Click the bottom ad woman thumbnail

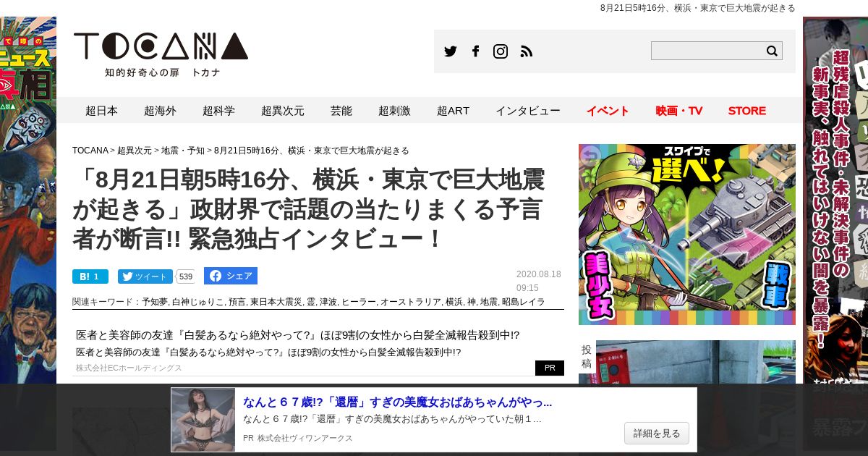click(203, 420)
